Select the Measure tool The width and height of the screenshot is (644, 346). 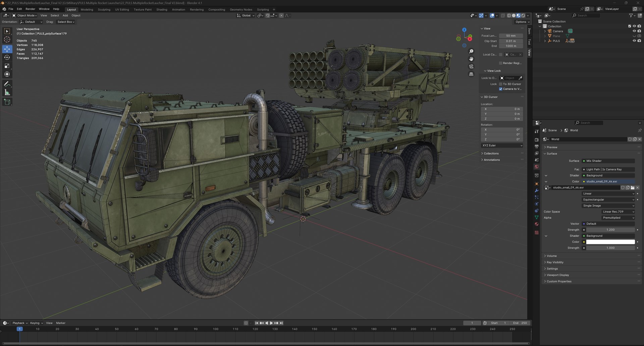click(x=7, y=92)
